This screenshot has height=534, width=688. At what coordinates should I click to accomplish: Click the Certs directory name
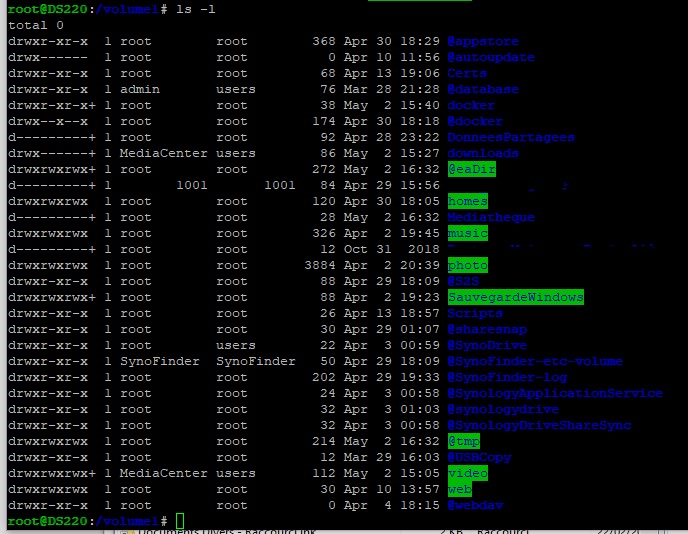click(x=467, y=74)
